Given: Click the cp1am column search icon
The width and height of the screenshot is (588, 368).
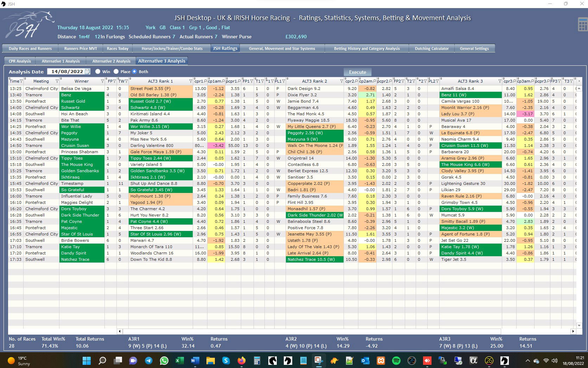Looking at the screenshot, I should click(x=223, y=81).
